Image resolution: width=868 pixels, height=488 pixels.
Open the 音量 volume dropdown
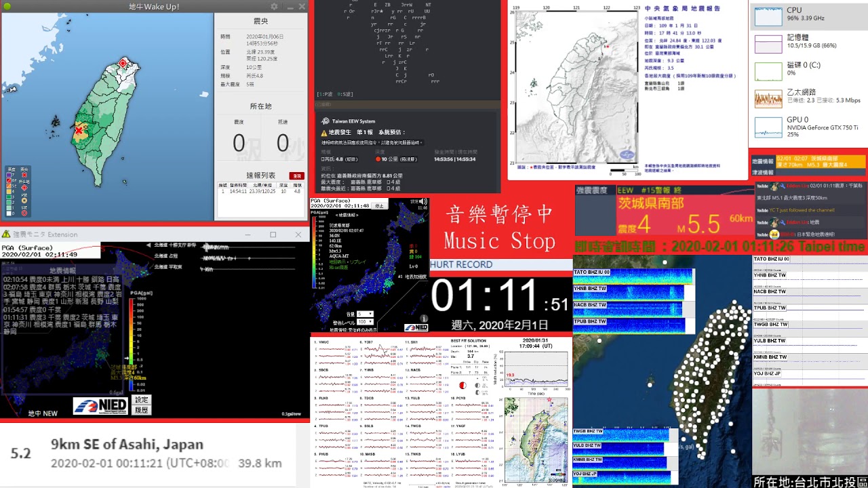coord(365,314)
